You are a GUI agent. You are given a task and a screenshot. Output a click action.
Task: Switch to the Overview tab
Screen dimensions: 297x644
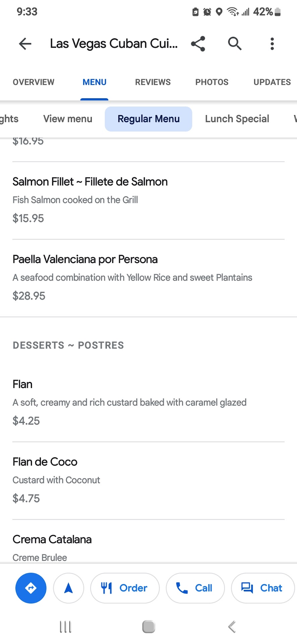click(x=34, y=82)
